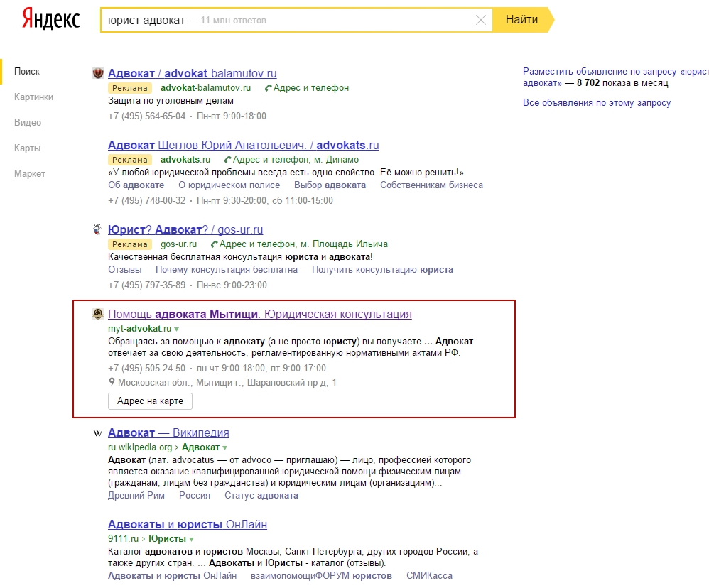Screen dimensions: 709x588
Task: Open 'Адрес и телефон, м. Площадь Ильича'
Action: (303, 244)
